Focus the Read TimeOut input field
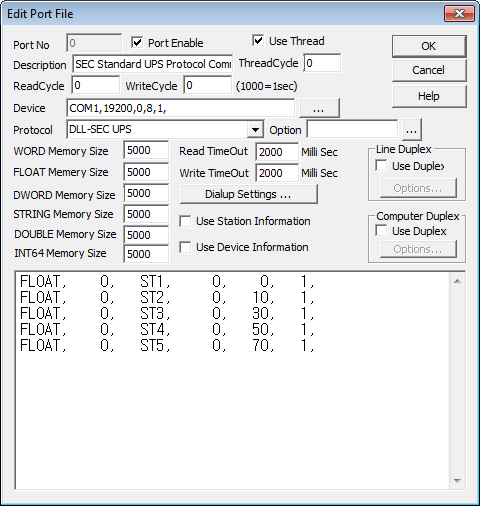Viewport: 480px width, 506px height. tap(277, 152)
